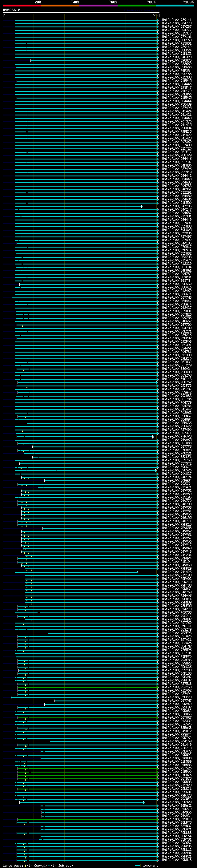197x868 pixels.
Task: Click the cyan ~100% identity legend segment
Action: pos(175,6)
